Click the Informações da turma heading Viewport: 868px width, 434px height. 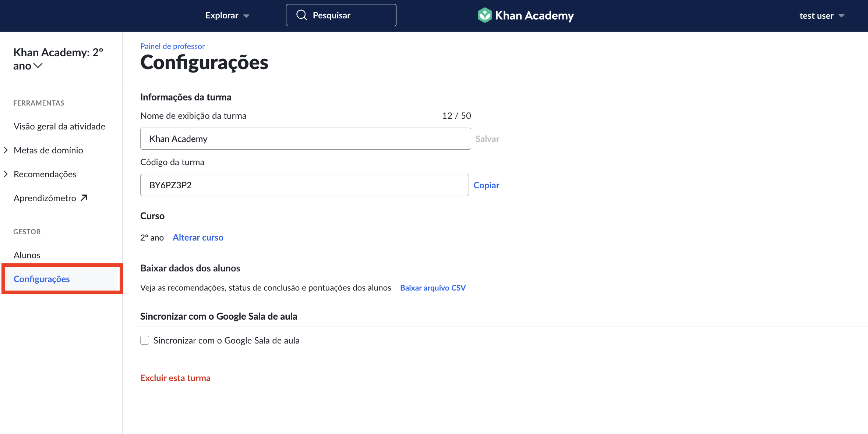pyautogui.click(x=186, y=97)
